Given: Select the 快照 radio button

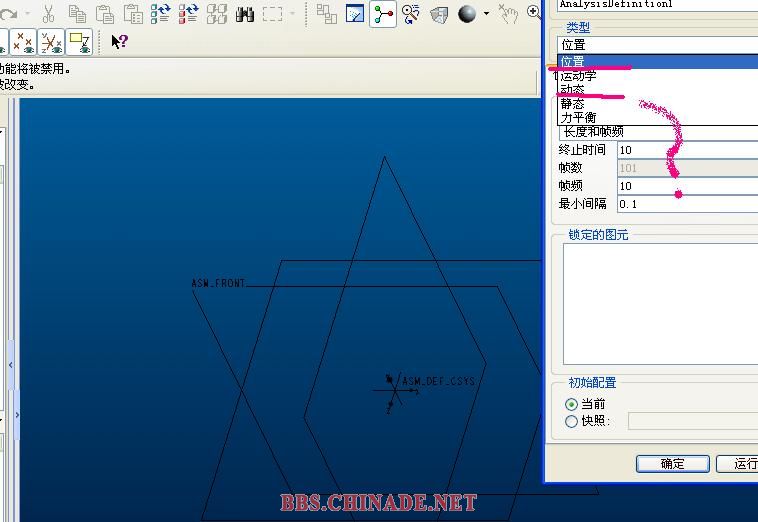Looking at the screenshot, I should 571,421.
